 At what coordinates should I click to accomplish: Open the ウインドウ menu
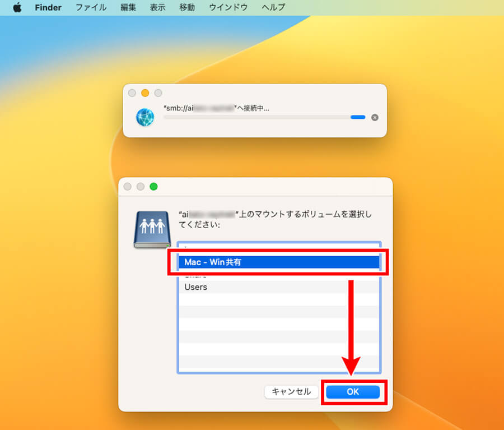tap(228, 7)
